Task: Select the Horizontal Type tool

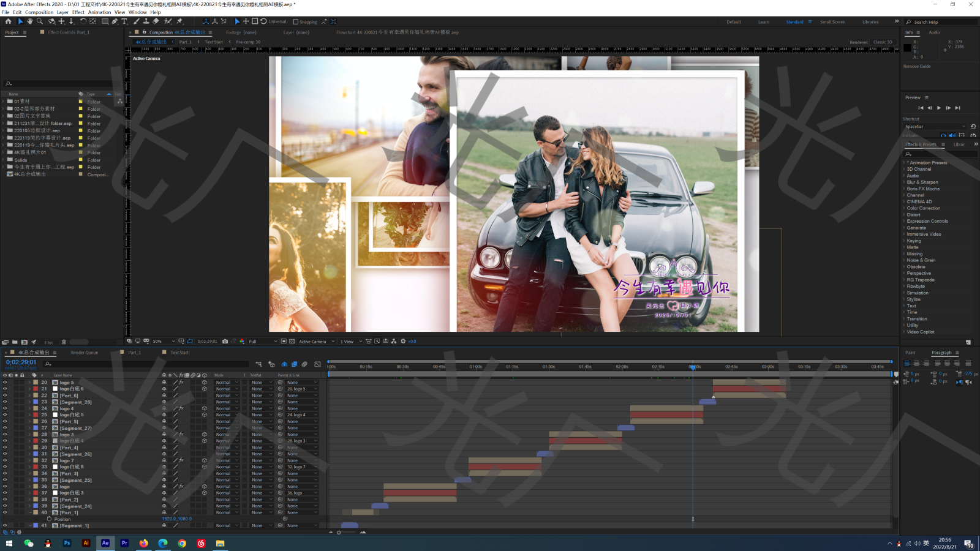Action: point(124,21)
